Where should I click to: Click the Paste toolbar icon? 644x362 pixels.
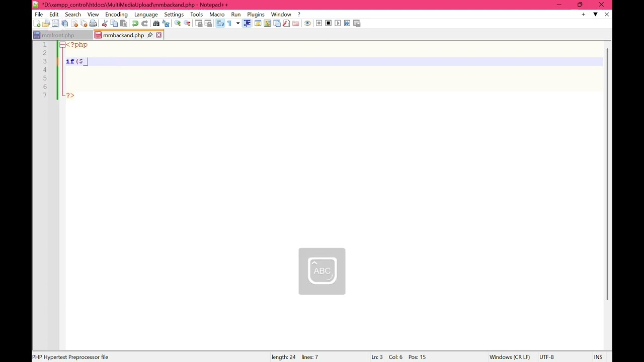click(x=124, y=23)
